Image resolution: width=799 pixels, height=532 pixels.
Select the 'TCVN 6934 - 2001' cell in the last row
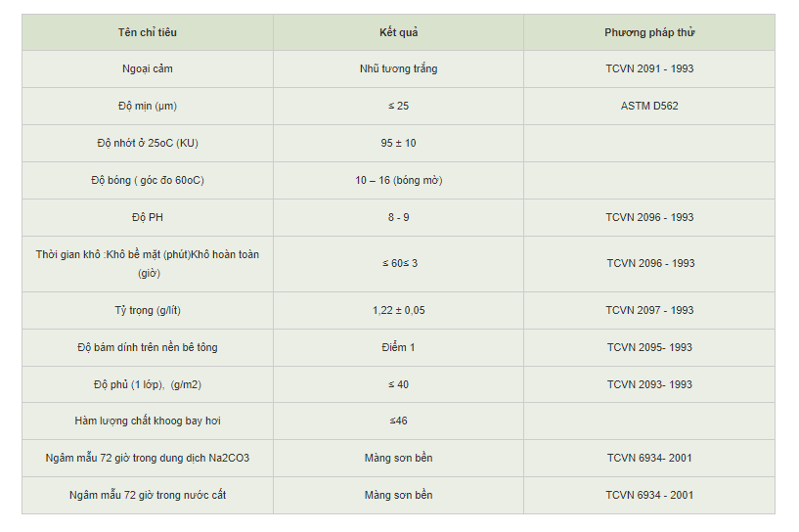[649, 495]
